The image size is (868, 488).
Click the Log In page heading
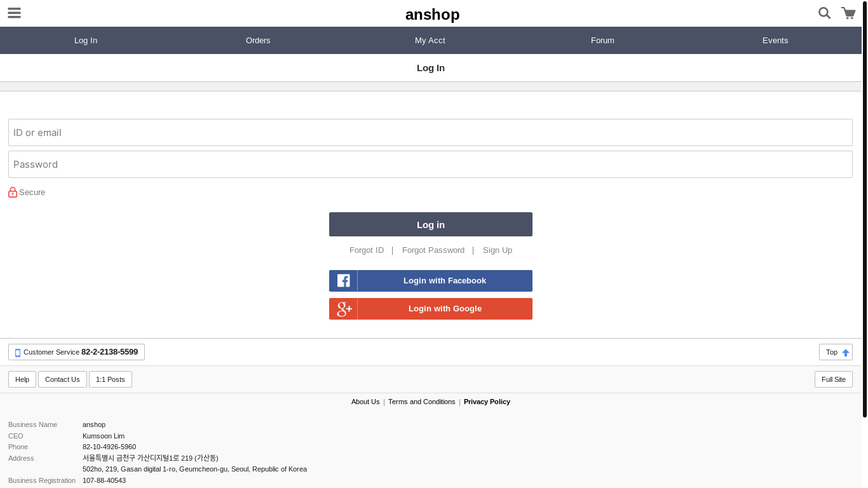tap(431, 68)
